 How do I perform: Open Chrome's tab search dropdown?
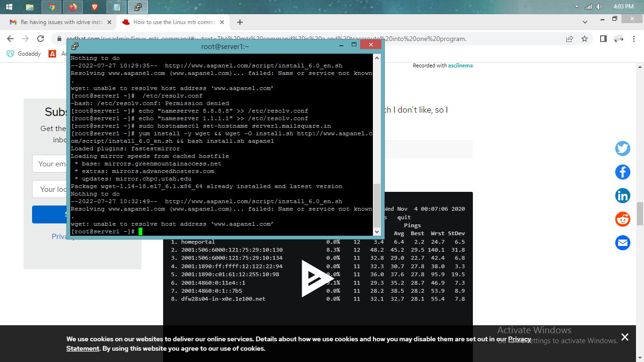tap(585, 22)
